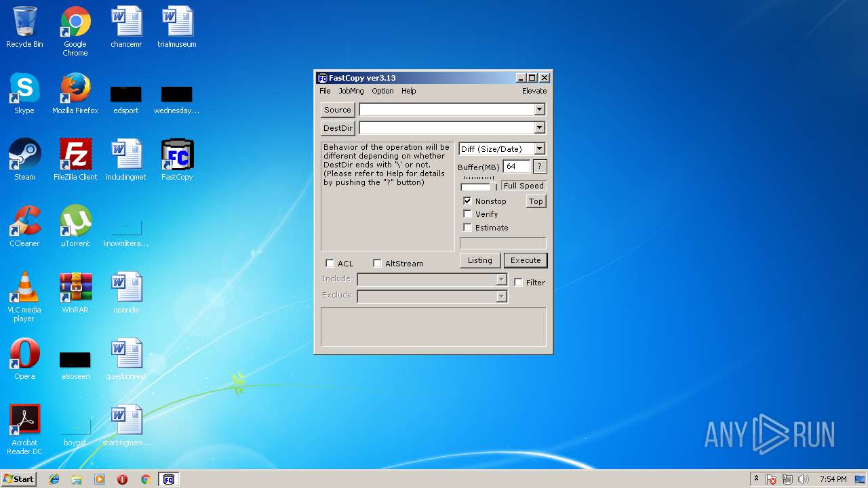Open the volume control in system tray
The width and height of the screenshot is (868, 488).
[x=804, y=479]
